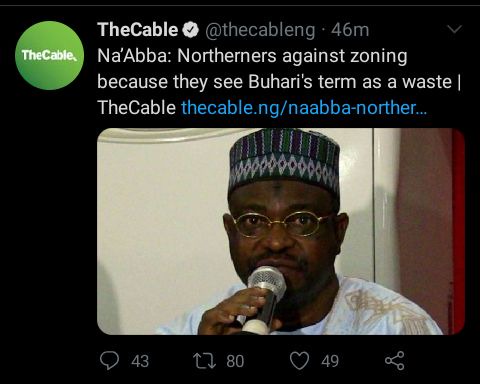
Task: Open TheCable green profile avatar
Action: [49, 55]
